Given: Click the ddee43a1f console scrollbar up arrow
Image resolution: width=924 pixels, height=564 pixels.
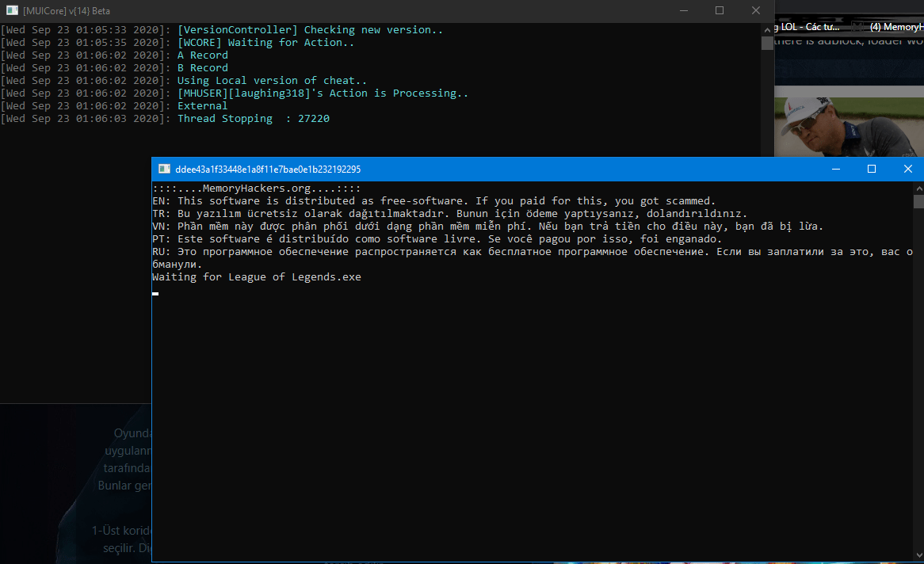Looking at the screenshot, I should click(x=918, y=189).
